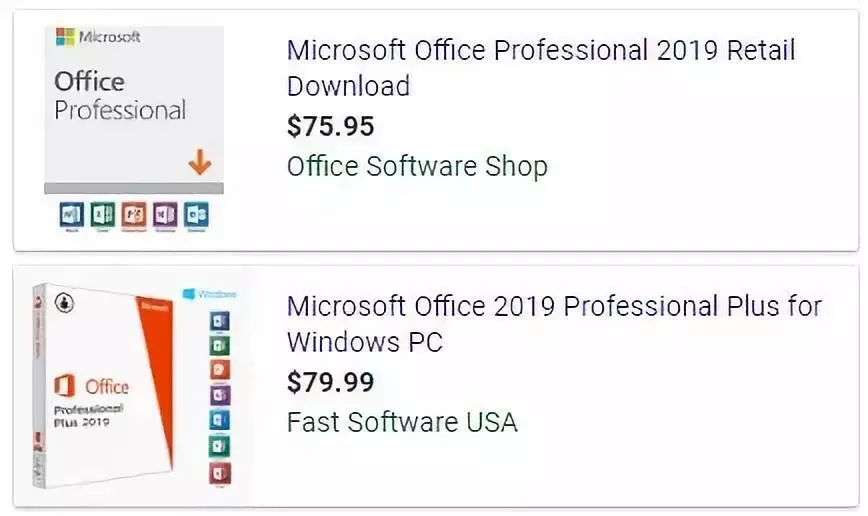Select the purple OneNote icon under the first product
The width and height of the screenshot is (868, 516).
165,215
